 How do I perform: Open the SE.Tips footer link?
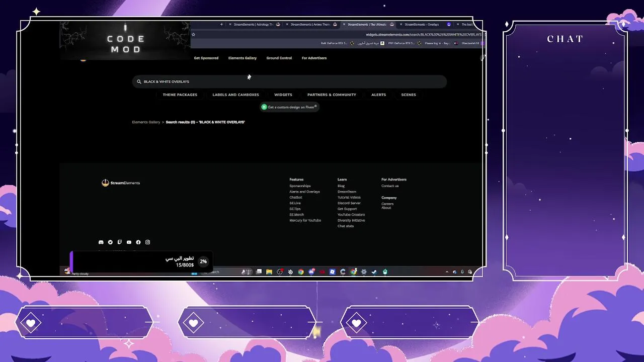click(295, 209)
